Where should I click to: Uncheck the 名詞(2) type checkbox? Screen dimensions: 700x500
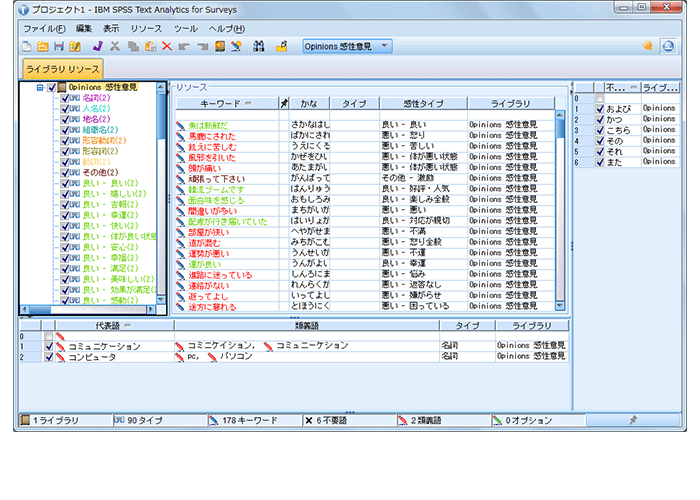(x=65, y=98)
